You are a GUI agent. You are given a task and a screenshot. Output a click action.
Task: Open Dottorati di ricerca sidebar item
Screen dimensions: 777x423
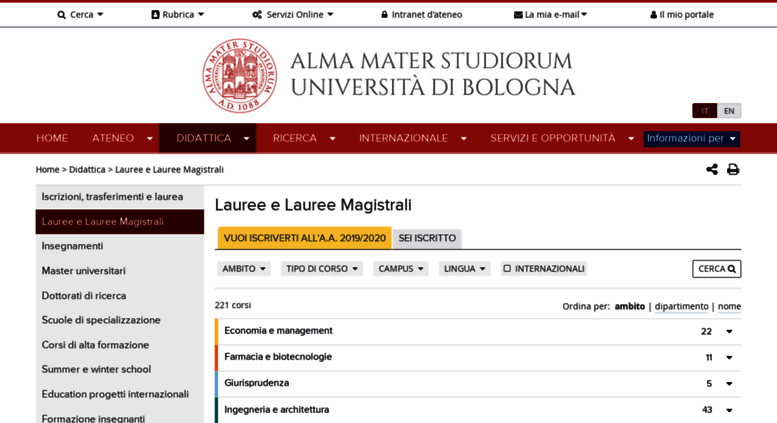point(119,296)
